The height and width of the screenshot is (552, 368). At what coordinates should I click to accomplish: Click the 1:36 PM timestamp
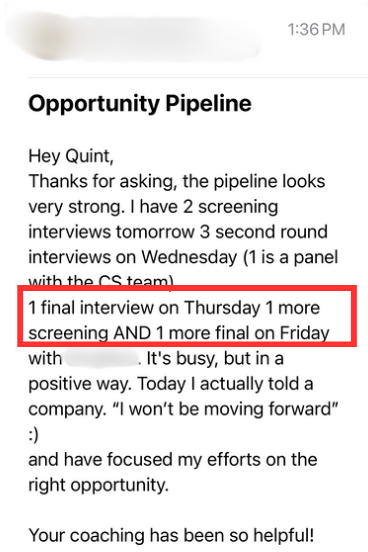(x=316, y=30)
